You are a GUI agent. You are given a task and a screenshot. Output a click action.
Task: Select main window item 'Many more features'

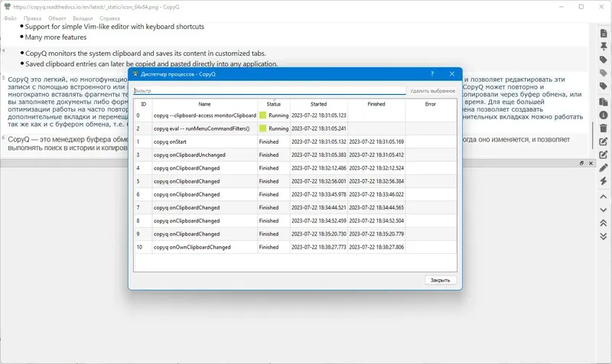point(56,37)
